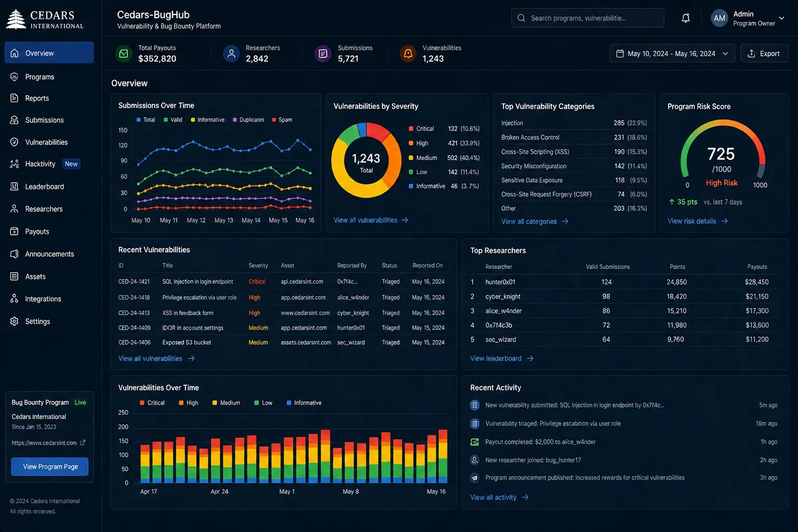The height and width of the screenshot is (532, 798).
Task: Expand the Admin account menu chevron
Action: pyautogui.click(x=781, y=18)
